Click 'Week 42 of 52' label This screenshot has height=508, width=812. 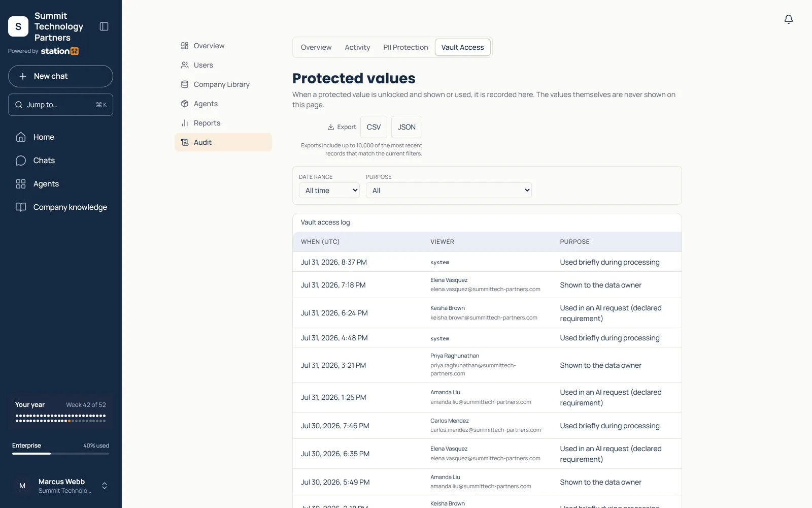click(x=86, y=405)
